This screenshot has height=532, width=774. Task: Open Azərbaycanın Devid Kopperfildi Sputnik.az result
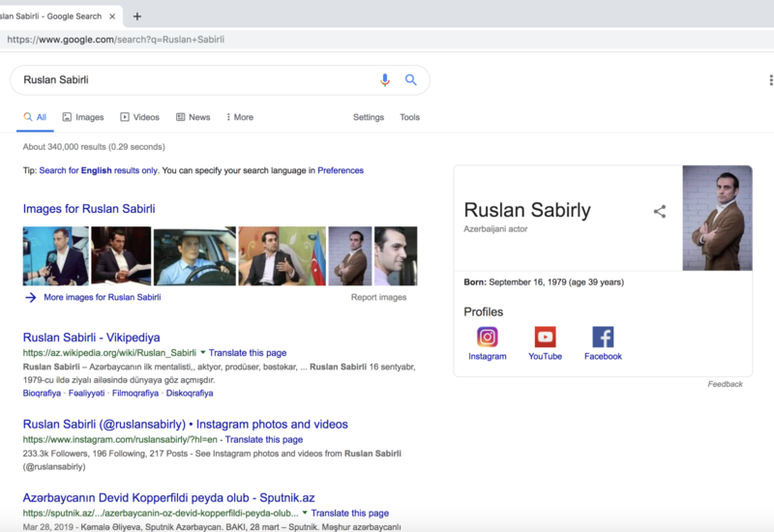168,498
